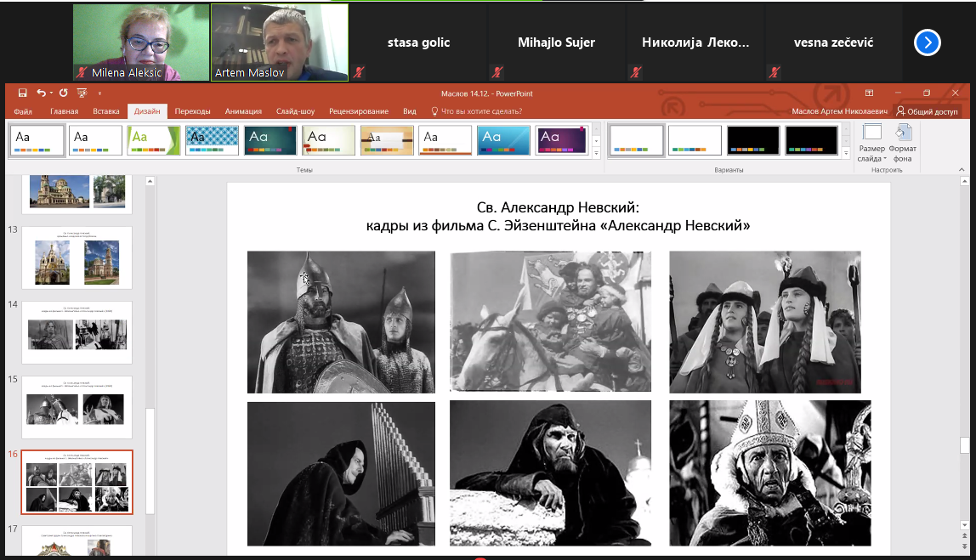Select the partially visible slide 17 thumbnail
The height and width of the screenshot is (560, 976).
point(77,540)
